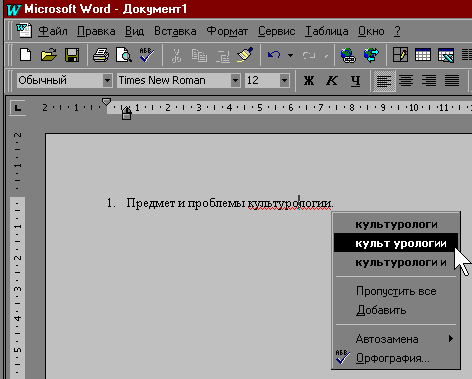Open Орфография... spelling dialog
Viewport: 472px width, 379px height.
click(396, 358)
